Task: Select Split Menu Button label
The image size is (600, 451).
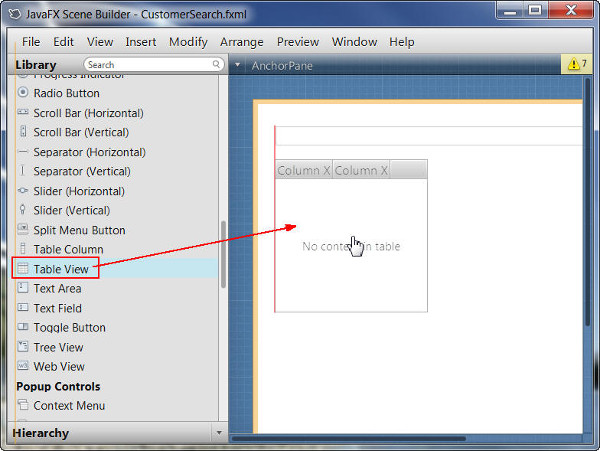Action: pos(79,230)
